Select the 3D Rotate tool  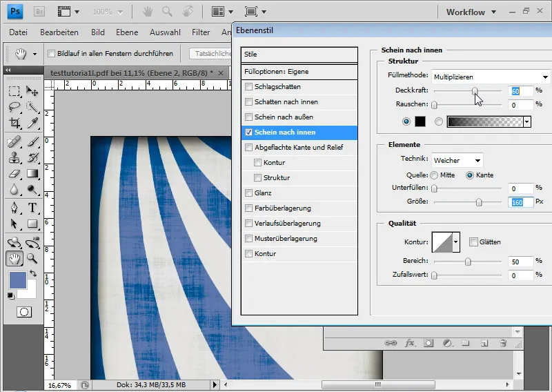[14, 242]
